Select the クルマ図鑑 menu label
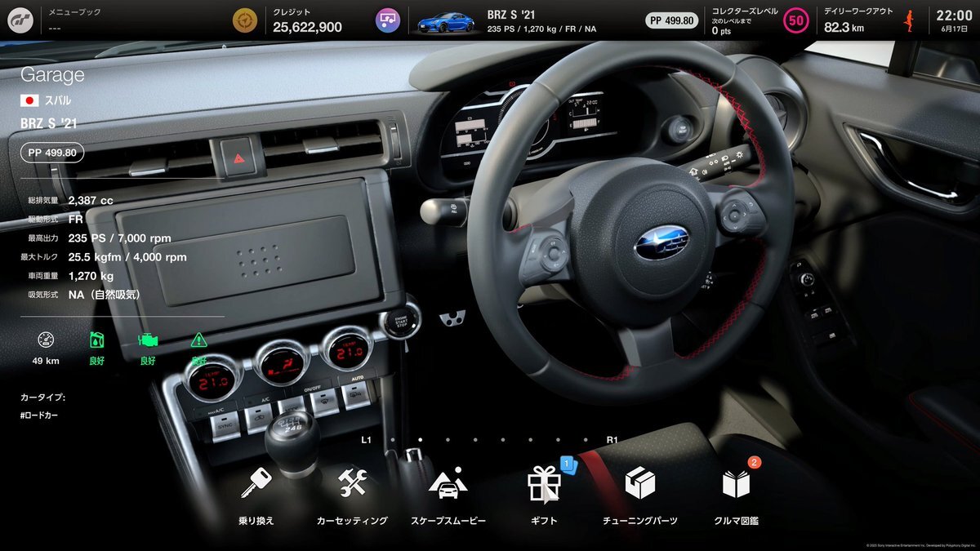This screenshot has height=551, width=980. (736, 520)
